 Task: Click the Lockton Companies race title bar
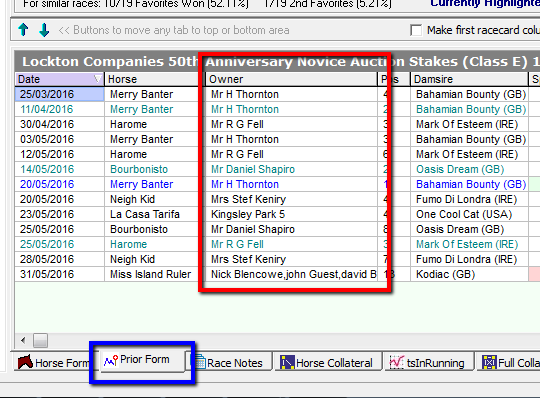[x=278, y=62]
